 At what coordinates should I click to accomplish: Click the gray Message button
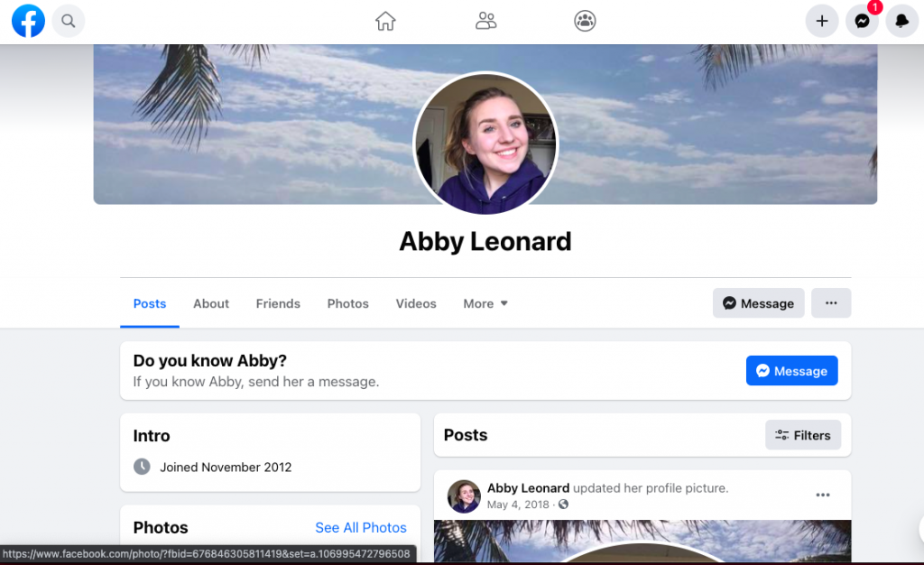(x=758, y=303)
